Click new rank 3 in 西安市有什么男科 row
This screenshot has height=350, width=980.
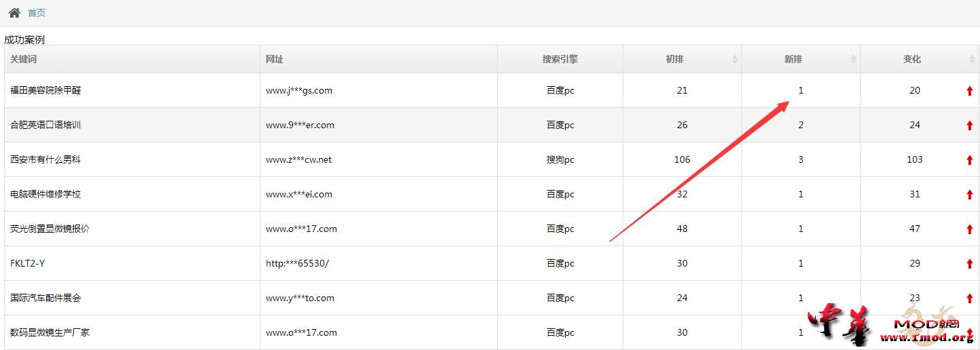point(801,159)
